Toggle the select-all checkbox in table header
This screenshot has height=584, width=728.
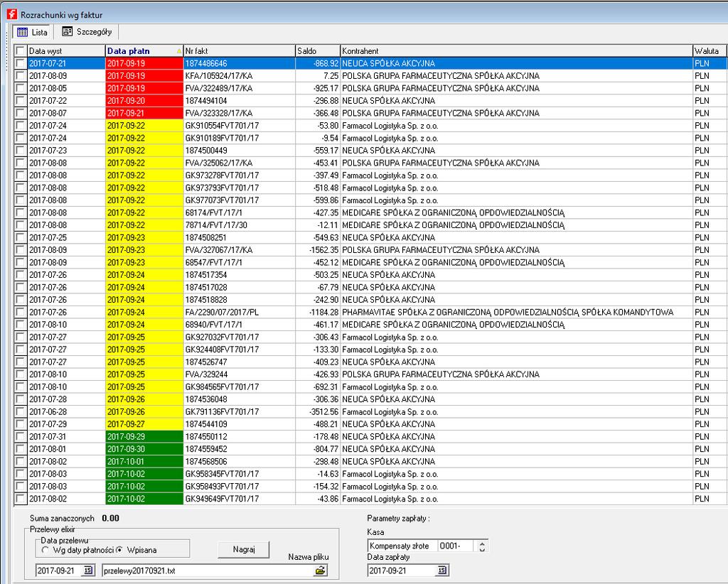pyautogui.click(x=20, y=51)
